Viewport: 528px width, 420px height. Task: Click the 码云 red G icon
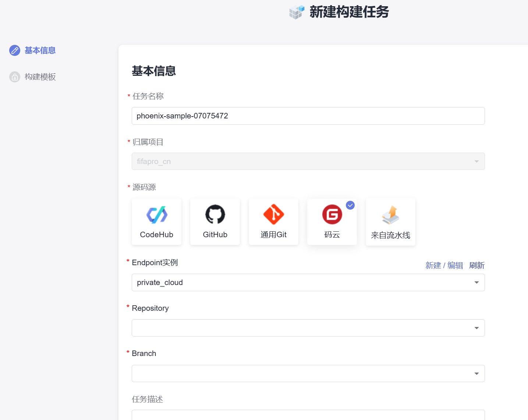tap(332, 214)
